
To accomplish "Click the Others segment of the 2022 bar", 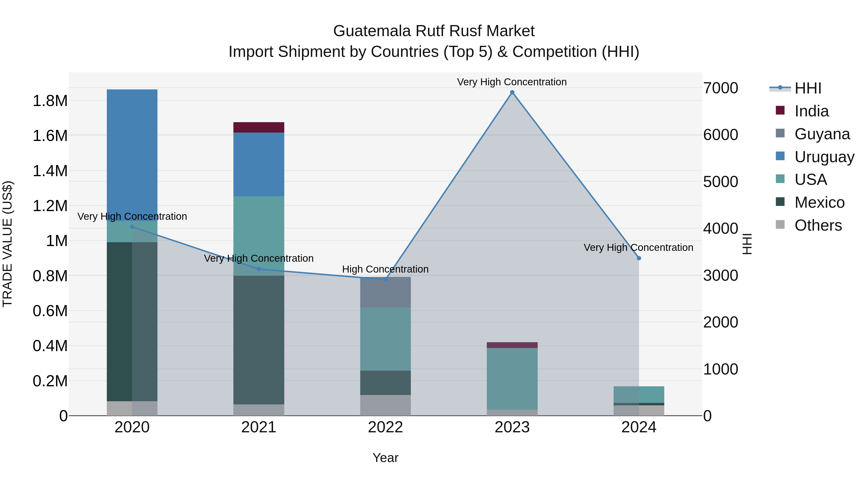I will coord(386,406).
